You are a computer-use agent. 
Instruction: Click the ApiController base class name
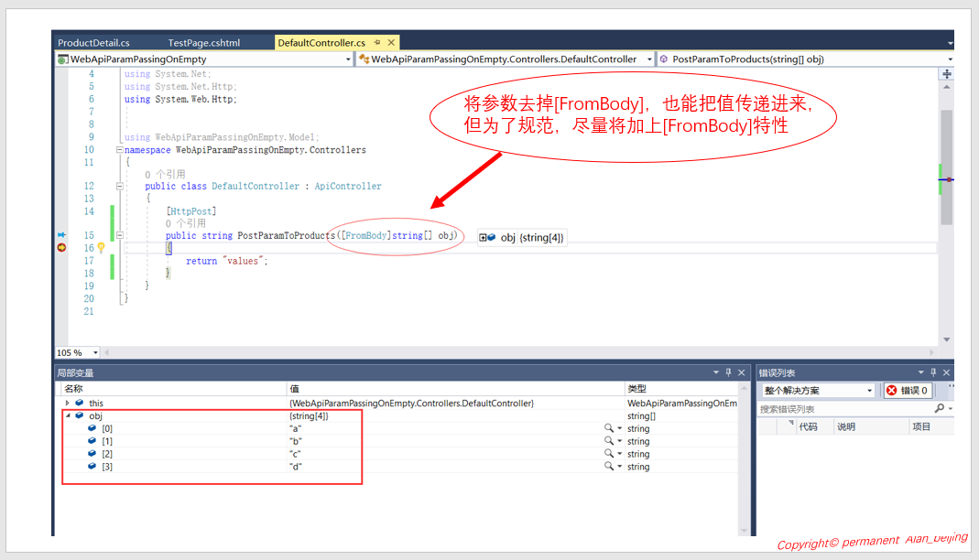(348, 187)
